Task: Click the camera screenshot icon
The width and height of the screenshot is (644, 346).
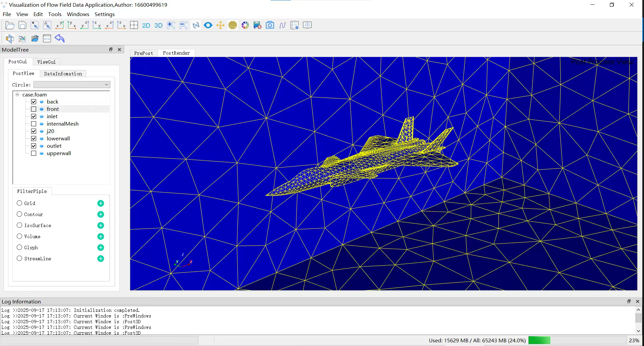Action: pyautogui.click(x=270, y=25)
